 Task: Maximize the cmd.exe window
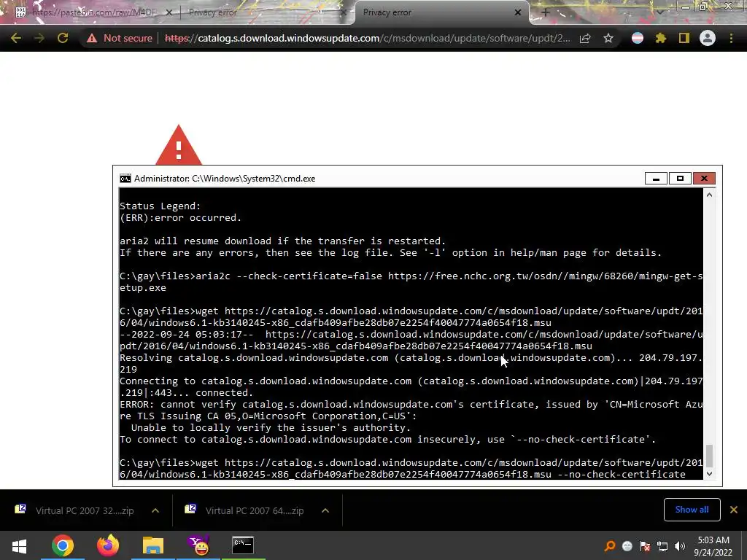[x=680, y=179]
